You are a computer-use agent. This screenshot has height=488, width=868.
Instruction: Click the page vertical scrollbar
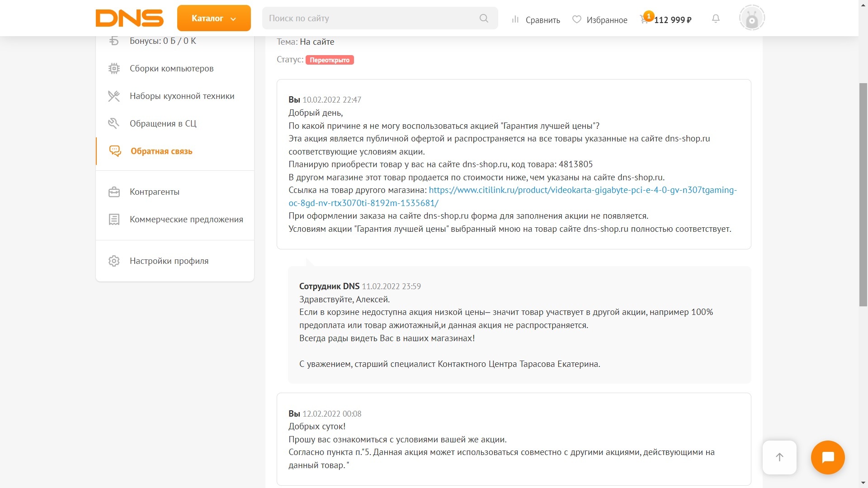863,194
